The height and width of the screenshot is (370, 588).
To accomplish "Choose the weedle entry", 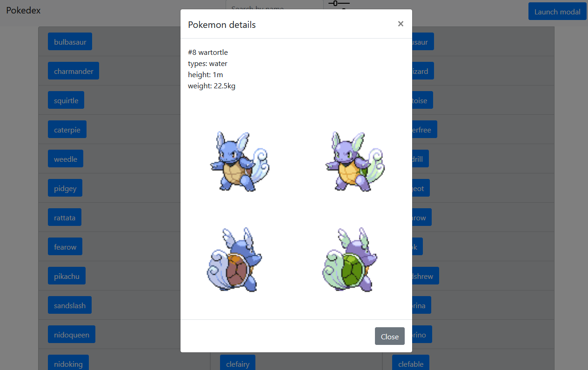I will (66, 159).
